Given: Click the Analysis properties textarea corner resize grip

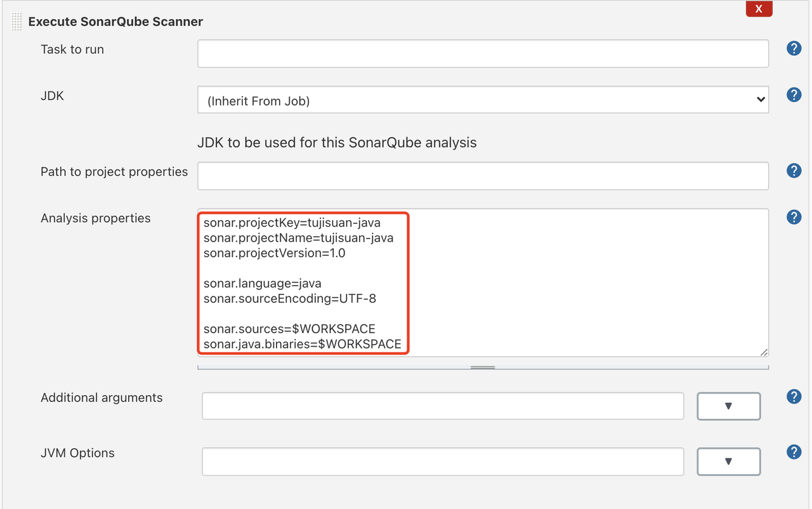Looking at the screenshot, I should click(764, 352).
